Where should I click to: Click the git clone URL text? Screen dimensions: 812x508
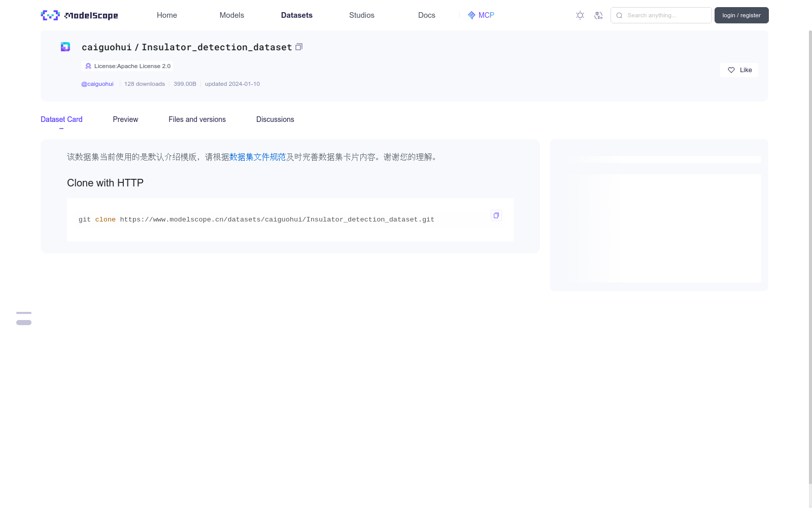(x=277, y=219)
